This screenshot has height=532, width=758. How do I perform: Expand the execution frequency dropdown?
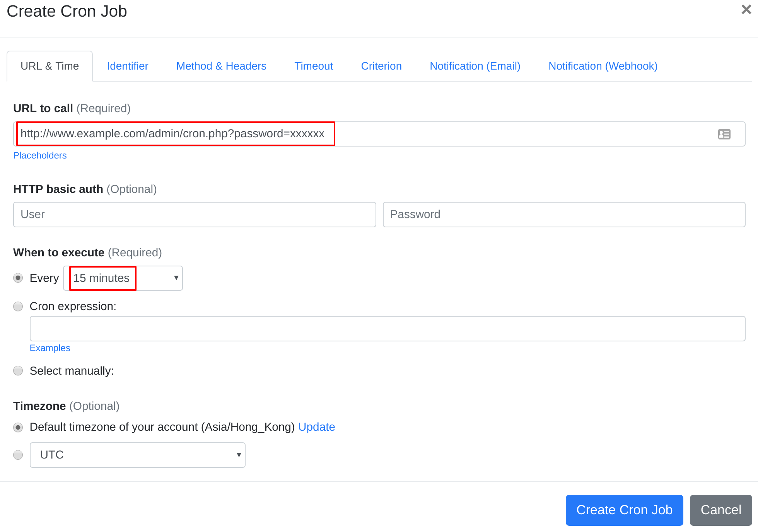(x=123, y=278)
